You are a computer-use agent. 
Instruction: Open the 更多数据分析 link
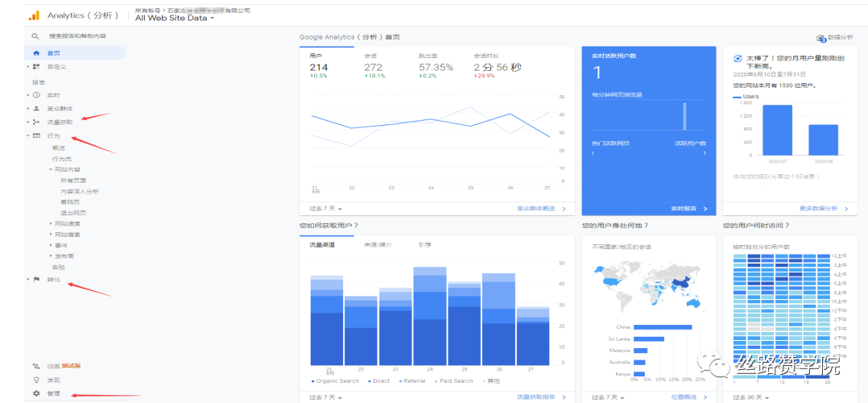point(825,209)
